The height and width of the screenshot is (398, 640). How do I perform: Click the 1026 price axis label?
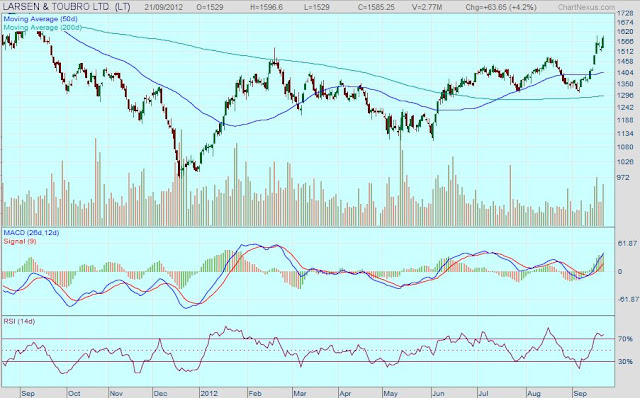tap(625, 162)
